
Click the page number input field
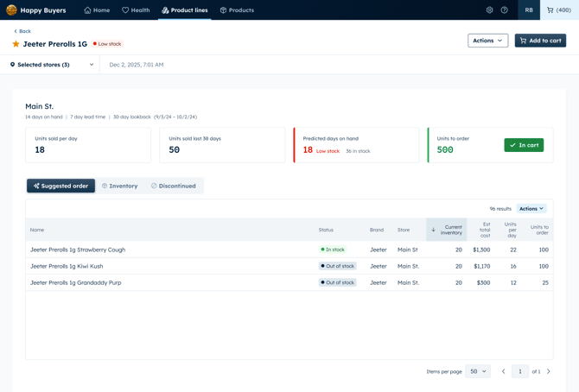click(519, 371)
